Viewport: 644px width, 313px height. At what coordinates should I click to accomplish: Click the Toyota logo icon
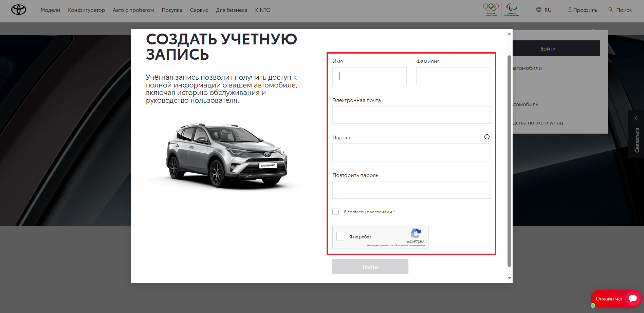[x=19, y=10]
